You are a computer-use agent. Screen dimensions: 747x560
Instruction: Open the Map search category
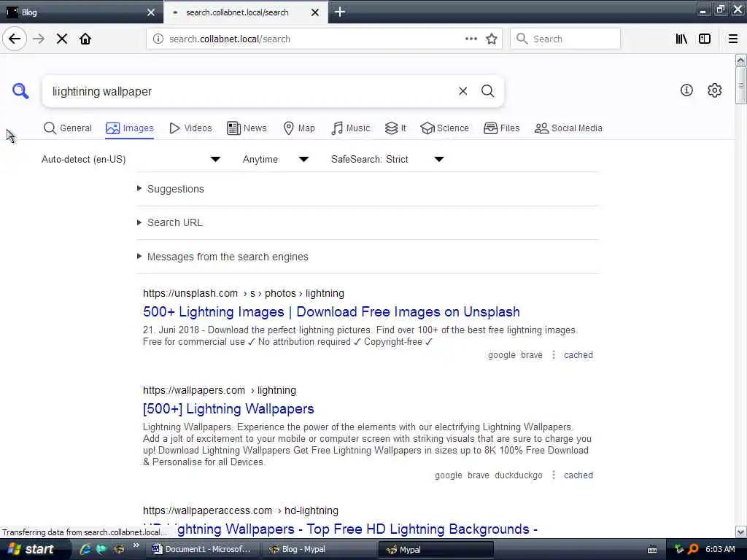coord(299,128)
